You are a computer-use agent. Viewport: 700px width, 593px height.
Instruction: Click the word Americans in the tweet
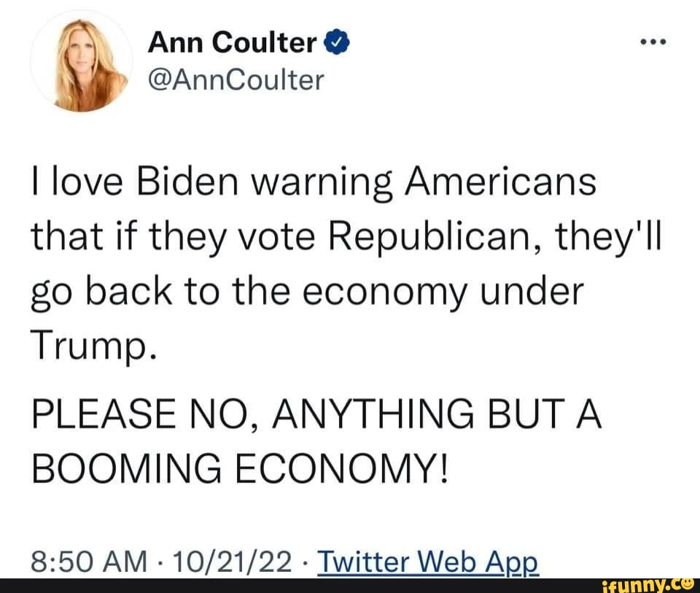pos(500,182)
